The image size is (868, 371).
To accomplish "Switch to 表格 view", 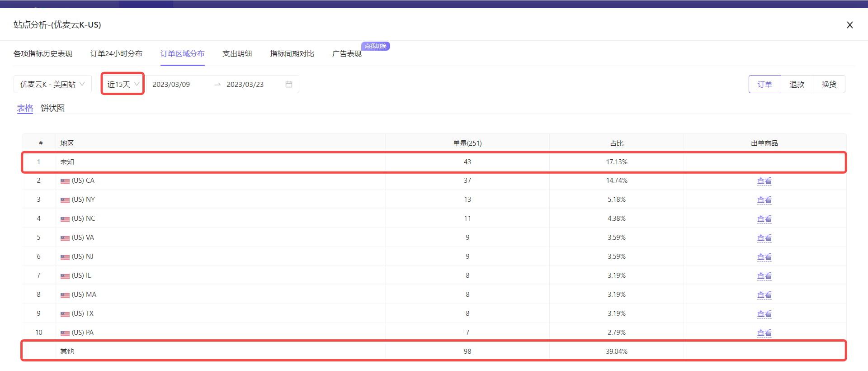I will [x=25, y=108].
